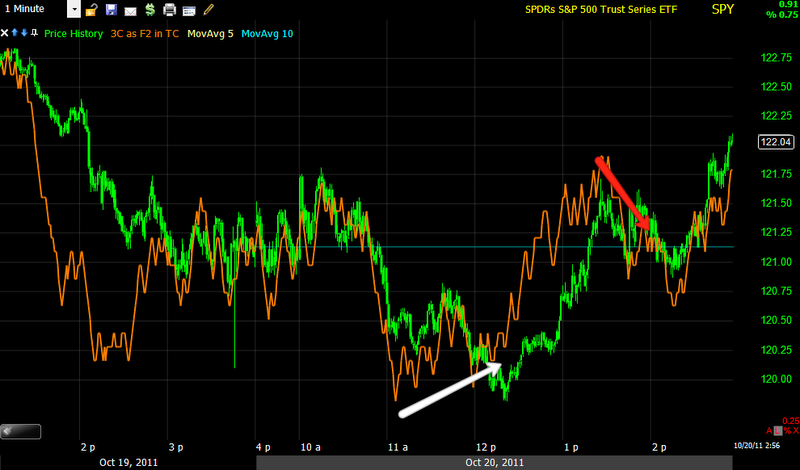
Task: Move pane down with blue down arrow
Action: [x=24, y=33]
